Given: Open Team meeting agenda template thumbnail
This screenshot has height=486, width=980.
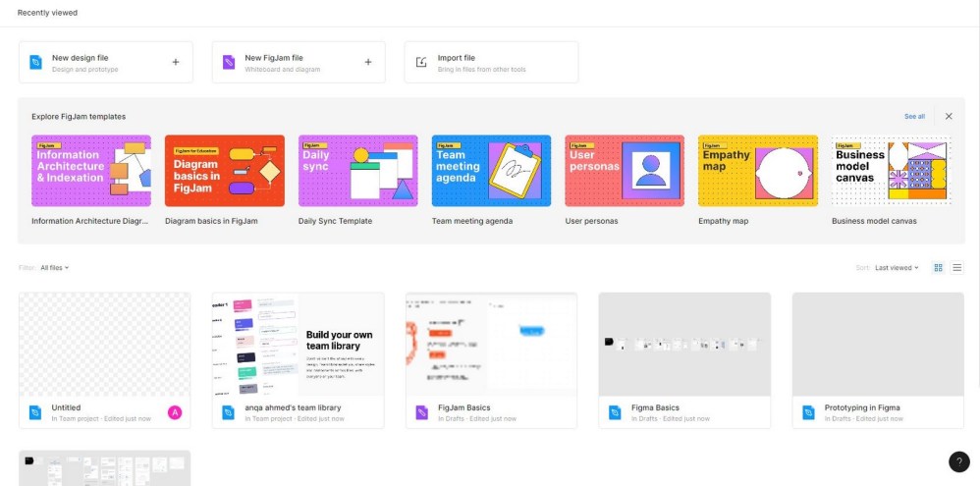Looking at the screenshot, I should [491, 171].
